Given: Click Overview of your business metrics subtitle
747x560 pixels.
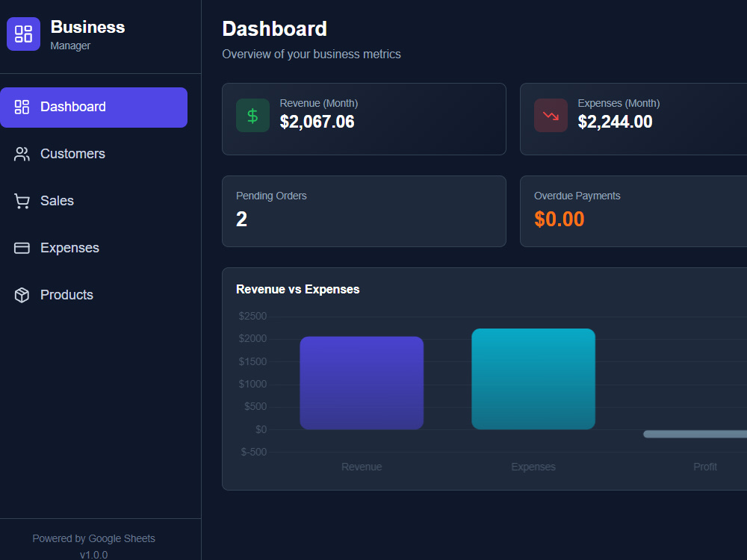Looking at the screenshot, I should [x=311, y=55].
